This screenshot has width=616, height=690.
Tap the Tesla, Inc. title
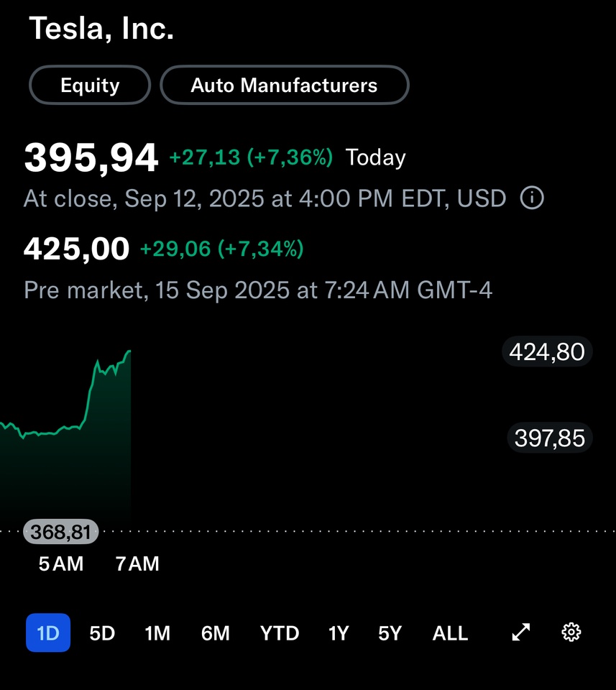coord(101,28)
